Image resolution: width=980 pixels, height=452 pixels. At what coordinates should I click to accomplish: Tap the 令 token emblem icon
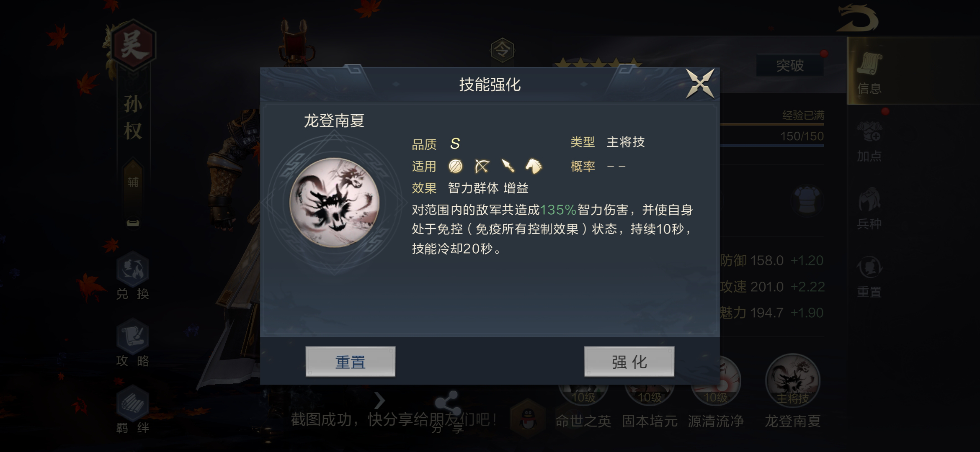(502, 50)
